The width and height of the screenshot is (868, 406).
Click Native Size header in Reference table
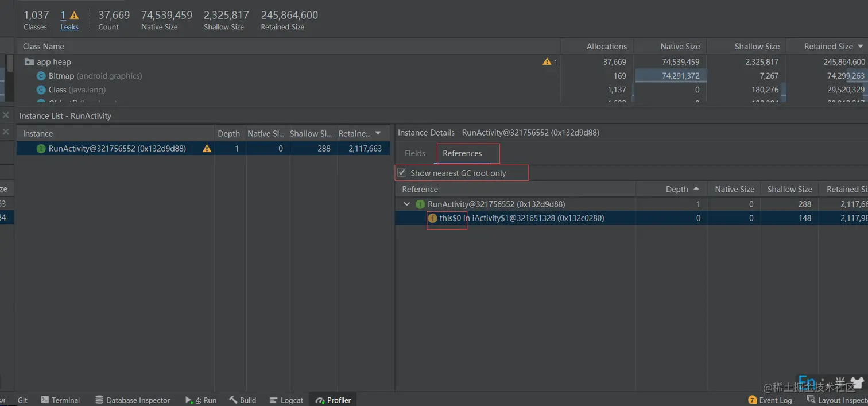pos(734,189)
